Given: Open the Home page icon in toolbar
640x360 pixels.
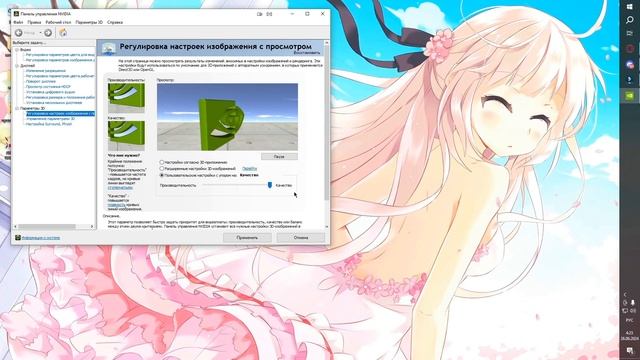Looking at the screenshot, I should tap(63, 33).
